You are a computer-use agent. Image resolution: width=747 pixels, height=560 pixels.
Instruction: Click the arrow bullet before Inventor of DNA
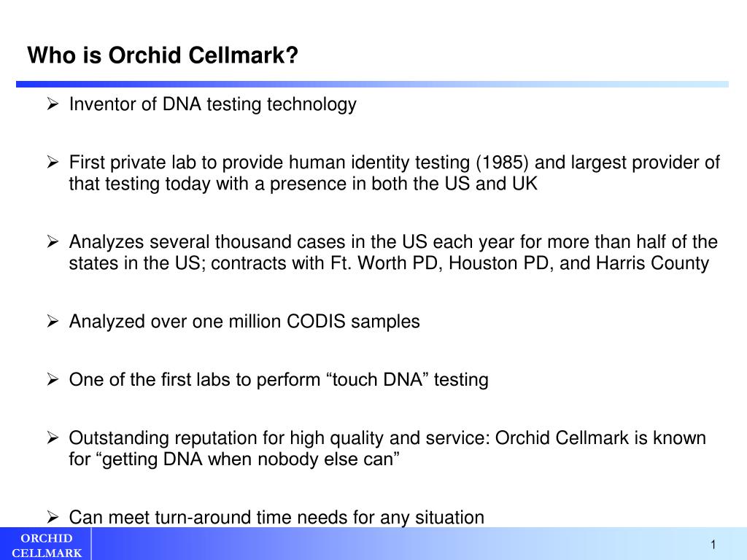(x=53, y=104)
